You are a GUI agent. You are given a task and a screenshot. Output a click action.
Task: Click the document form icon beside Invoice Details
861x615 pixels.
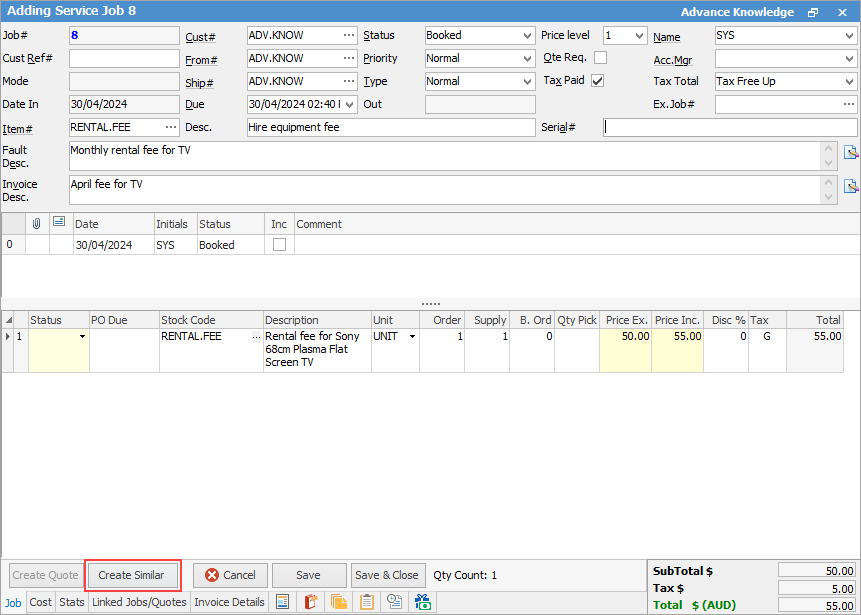coord(283,602)
